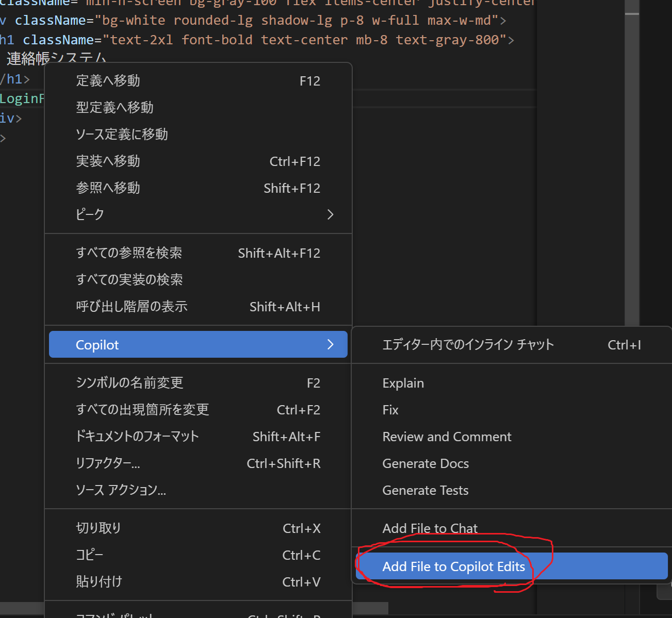Click コピー menu entry

tap(198, 555)
